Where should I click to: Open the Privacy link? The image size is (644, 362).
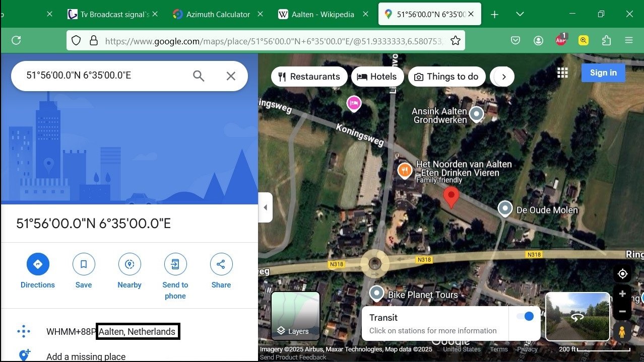pyautogui.click(x=528, y=349)
